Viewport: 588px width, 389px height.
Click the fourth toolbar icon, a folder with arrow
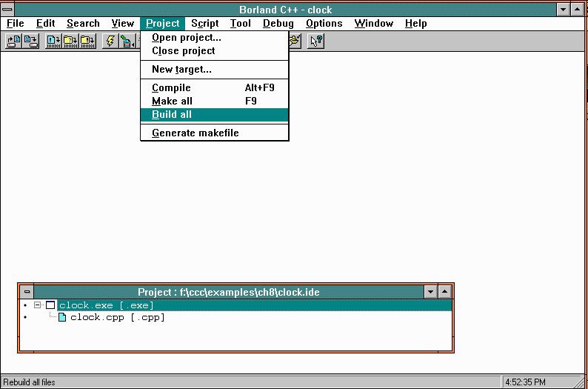(71, 41)
